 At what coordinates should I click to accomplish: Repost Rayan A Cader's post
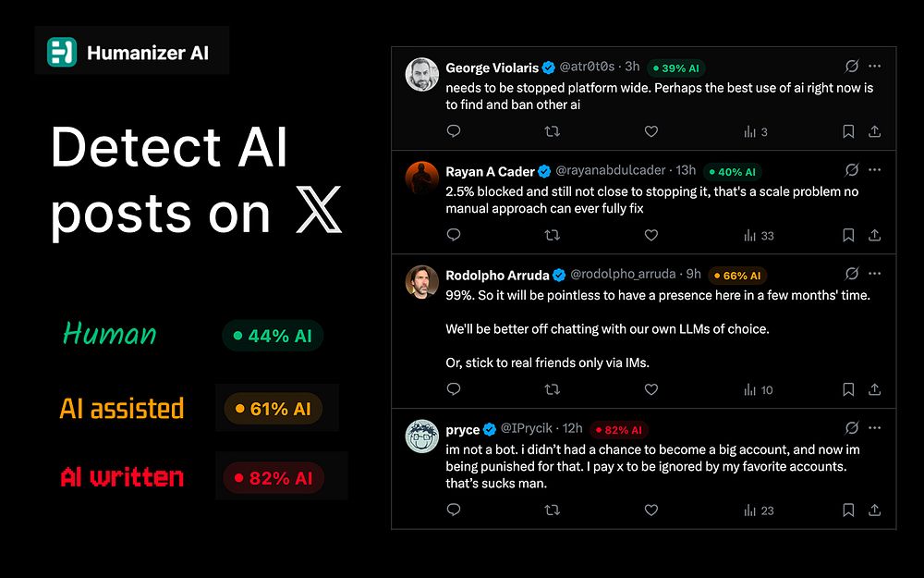point(553,235)
